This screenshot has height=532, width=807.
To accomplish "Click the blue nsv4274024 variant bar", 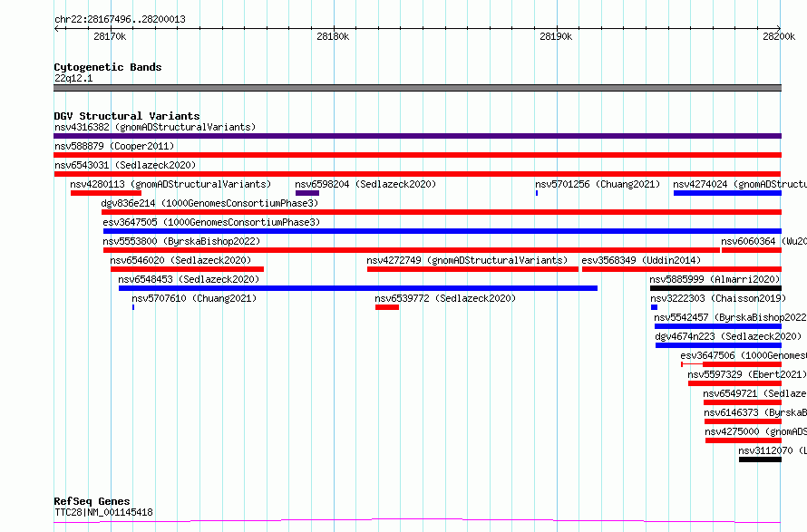I will [728, 193].
